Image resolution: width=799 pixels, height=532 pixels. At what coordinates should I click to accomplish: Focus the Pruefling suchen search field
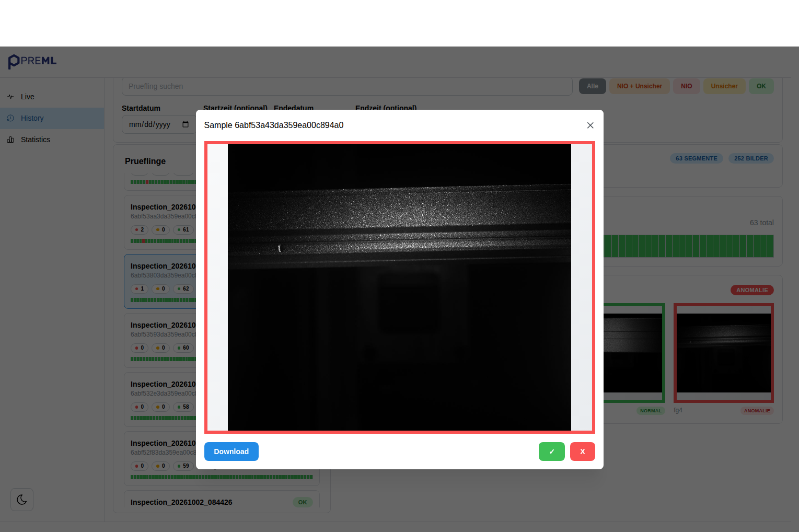347,86
